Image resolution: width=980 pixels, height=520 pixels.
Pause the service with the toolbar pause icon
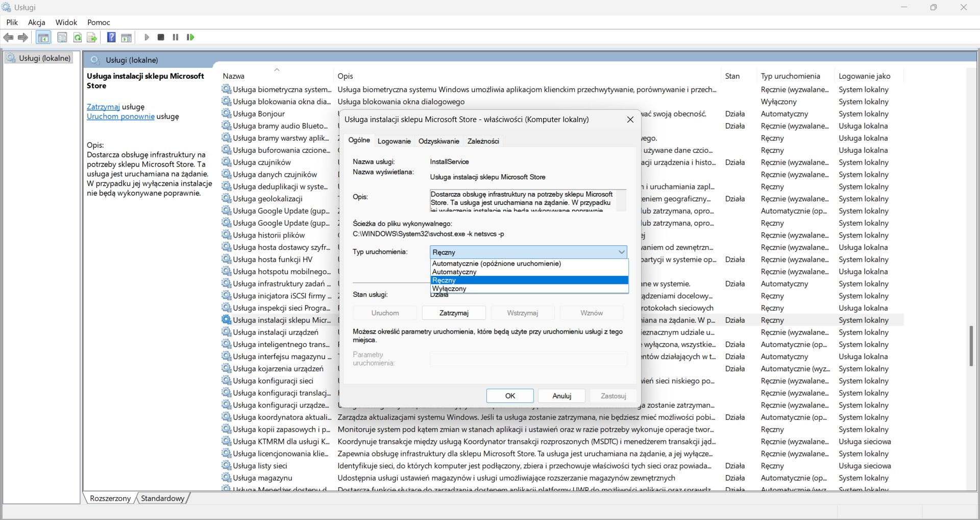176,37
